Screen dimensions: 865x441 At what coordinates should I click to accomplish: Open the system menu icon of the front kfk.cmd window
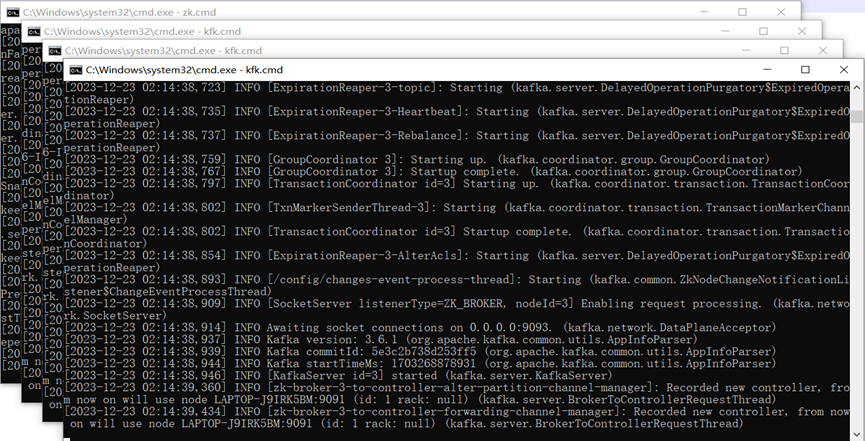(76, 70)
